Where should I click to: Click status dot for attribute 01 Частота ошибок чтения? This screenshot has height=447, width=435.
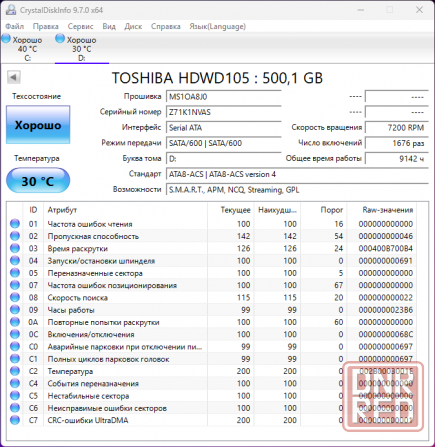tap(15, 224)
